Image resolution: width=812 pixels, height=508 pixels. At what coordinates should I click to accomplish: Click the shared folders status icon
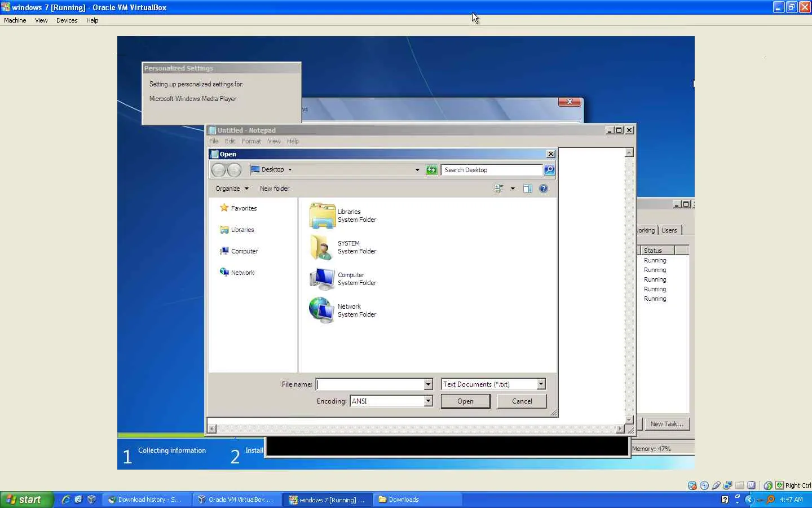pos(740,485)
